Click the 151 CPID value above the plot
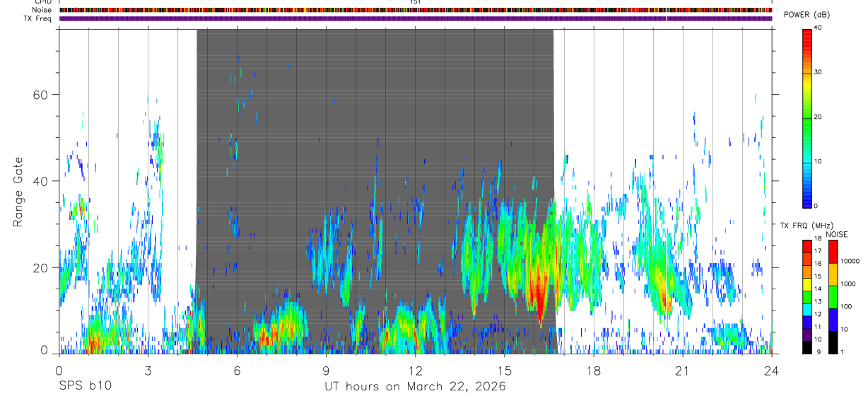868x401 pixels. [x=416, y=2]
